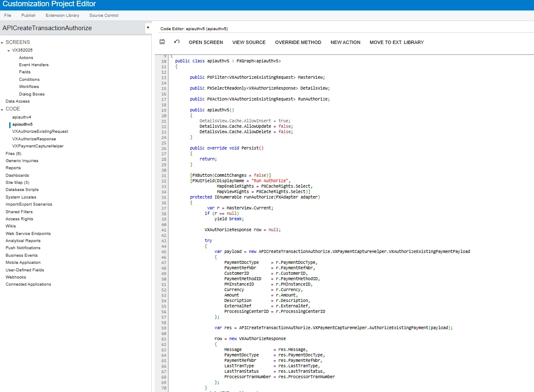Viewport: 534px width, 392px height.
Task: Click the Save icon in code editor toolbar
Action: (x=162, y=42)
